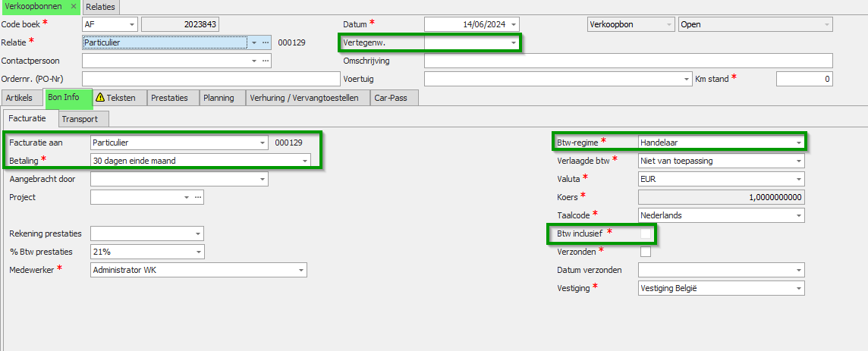This screenshot has width=868, height=351.
Task: Open the Verlaagde btw dropdown
Action: coord(799,161)
